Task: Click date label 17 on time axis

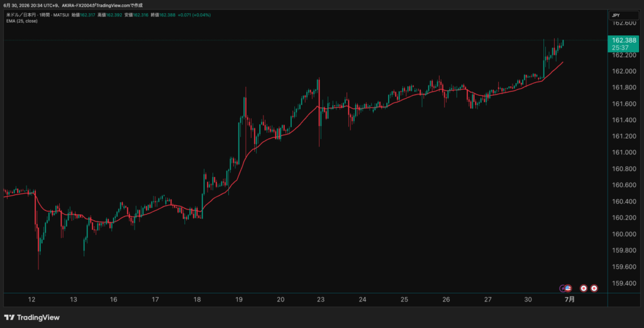Action: tap(155, 300)
